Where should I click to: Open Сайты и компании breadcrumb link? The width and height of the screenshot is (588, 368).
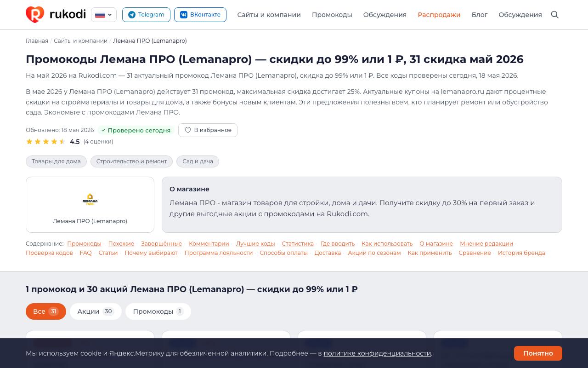pos(80,41)
